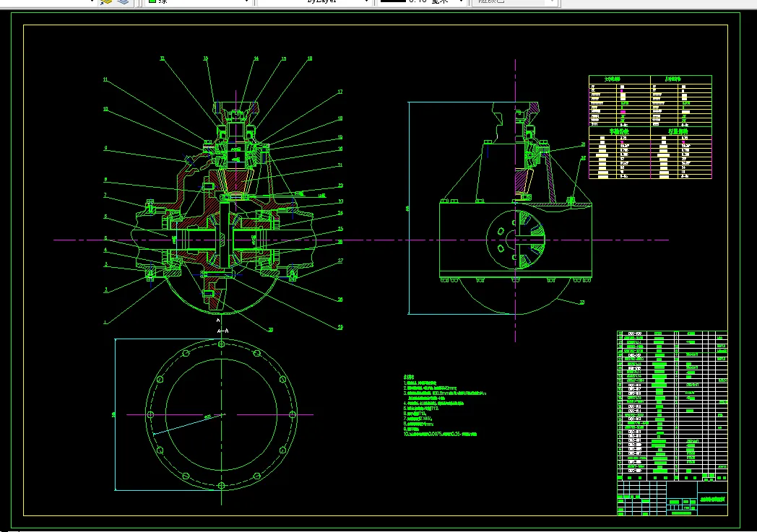Screen dimensions: 757x532
Task: Select part callout number 21
Action: (x=340, y=165)
